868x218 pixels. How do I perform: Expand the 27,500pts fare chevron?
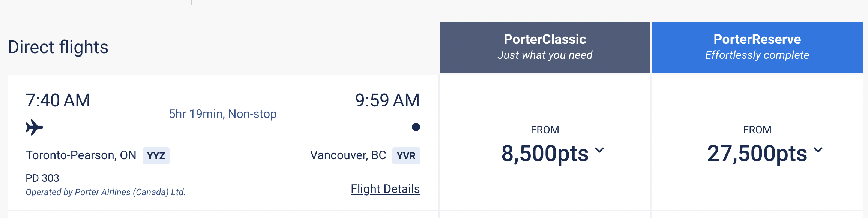click(818, 150)
